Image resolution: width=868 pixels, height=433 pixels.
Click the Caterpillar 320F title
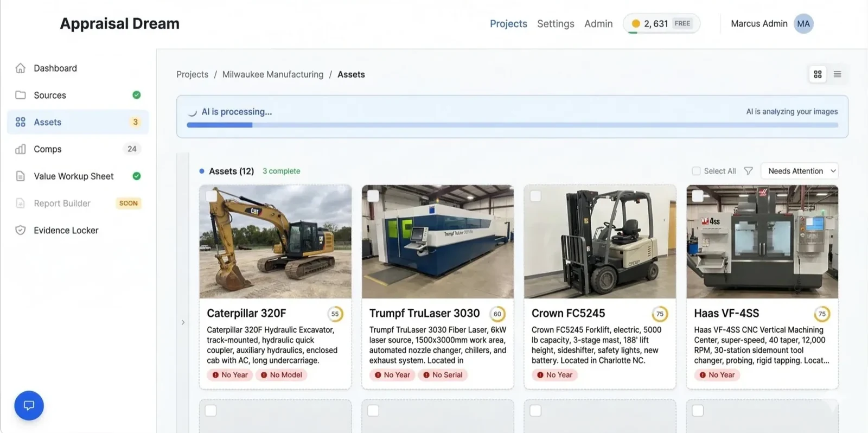(246, 313)
